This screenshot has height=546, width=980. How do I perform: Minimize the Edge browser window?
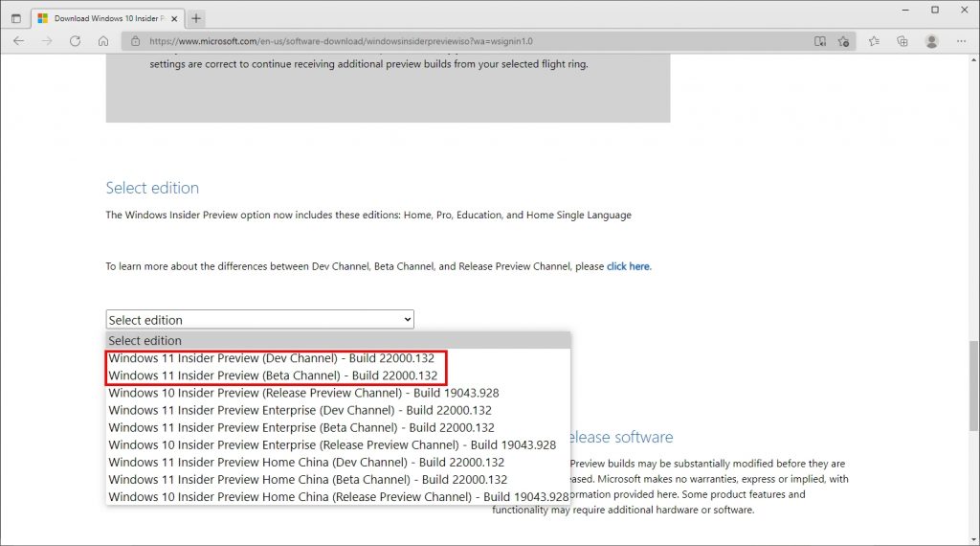pos(905,10)
